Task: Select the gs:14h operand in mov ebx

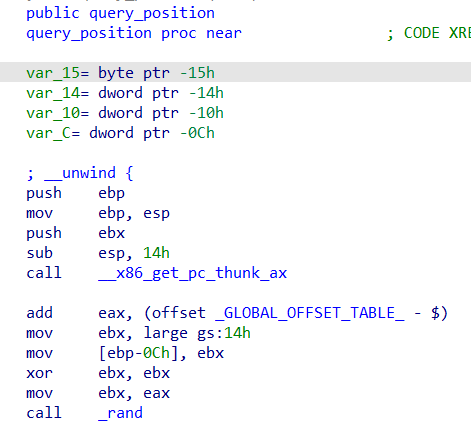Action: [224, 333]
